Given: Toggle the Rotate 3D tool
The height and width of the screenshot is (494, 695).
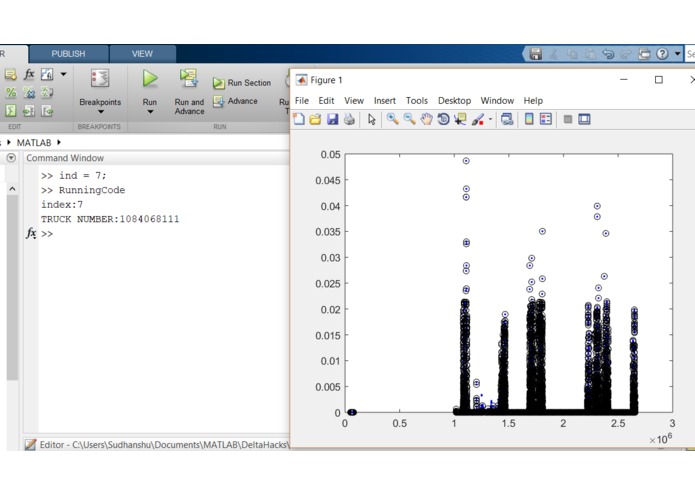Looking at the screenshot, I should tap(443, 119).
